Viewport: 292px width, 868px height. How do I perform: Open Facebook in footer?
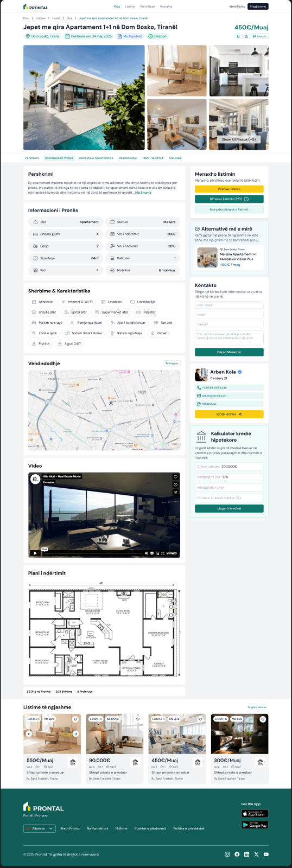(x=237, y=854)
